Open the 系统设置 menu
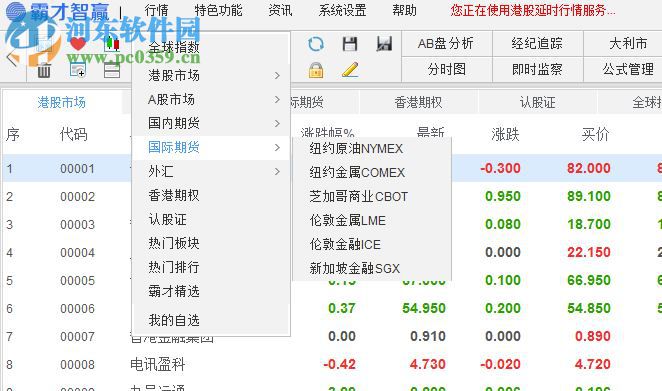Viewport: 662px width, 391px height. coord(342,10)
